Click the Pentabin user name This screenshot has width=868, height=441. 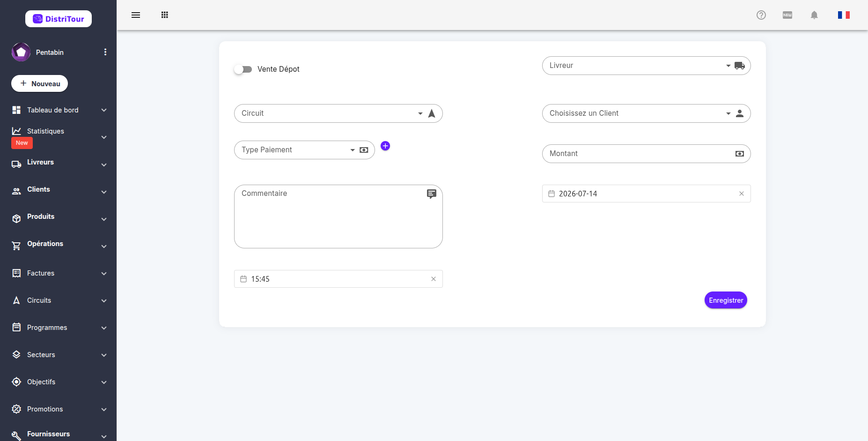pyautogui.click(x=50, y=52)
